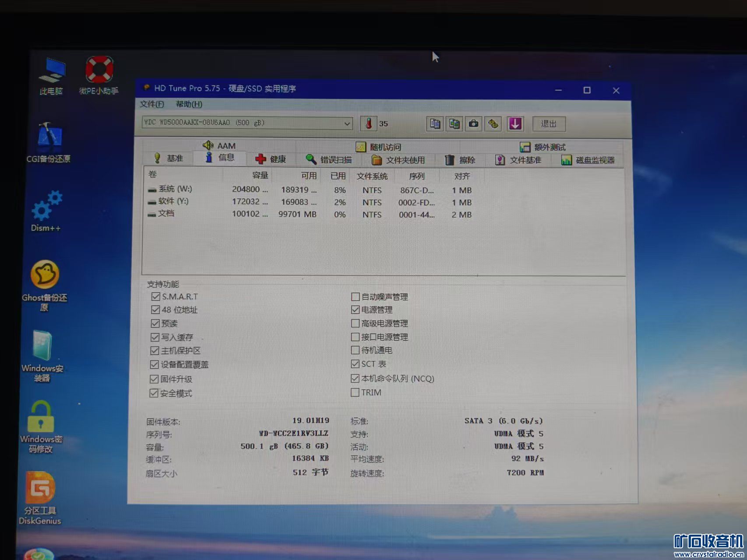Switch to the 磁盘监视器 tab

pos(588,160)
